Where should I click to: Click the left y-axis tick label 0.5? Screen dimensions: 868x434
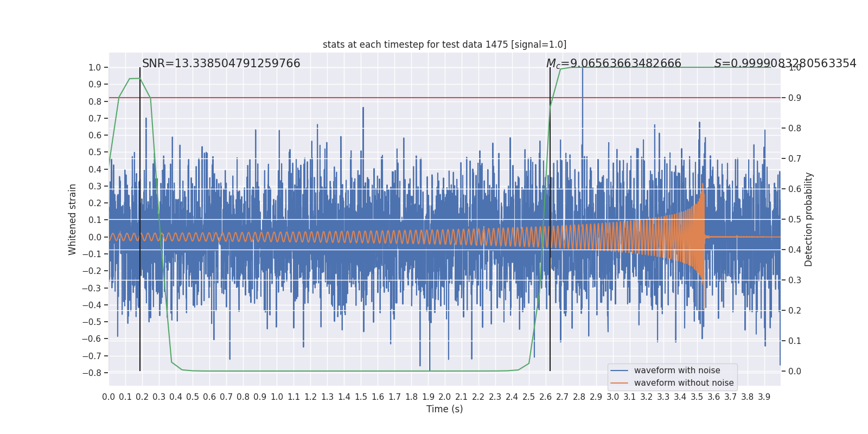(x=95, y=152)
